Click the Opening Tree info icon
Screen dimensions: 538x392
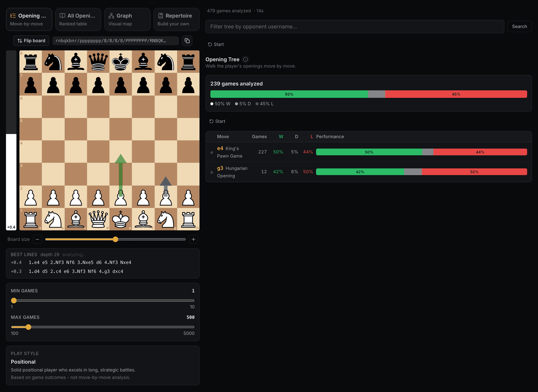[x=245, y=59]
